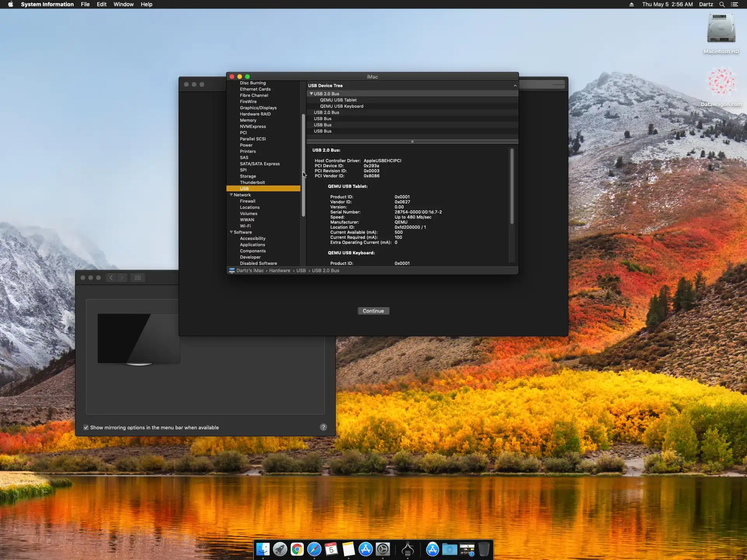The image size is (747, 560).
Task: Open the Window menu
Action: pos(123,4)
